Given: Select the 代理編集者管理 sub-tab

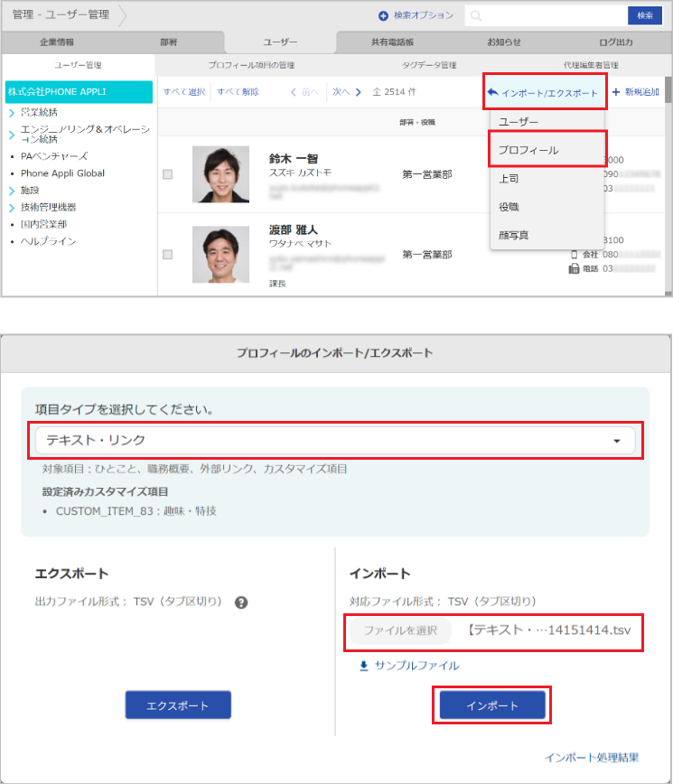Looking at the screenshot, I should tap(591, 65).
